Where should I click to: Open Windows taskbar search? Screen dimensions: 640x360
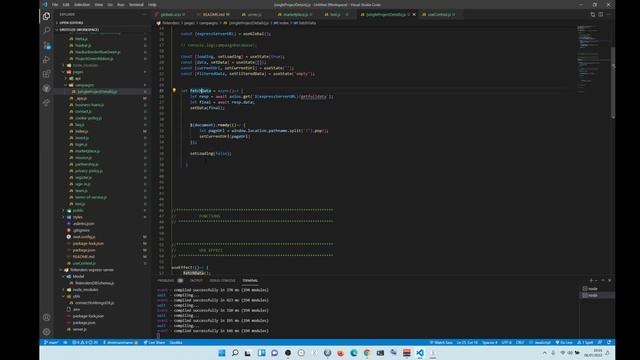point(235,353)
